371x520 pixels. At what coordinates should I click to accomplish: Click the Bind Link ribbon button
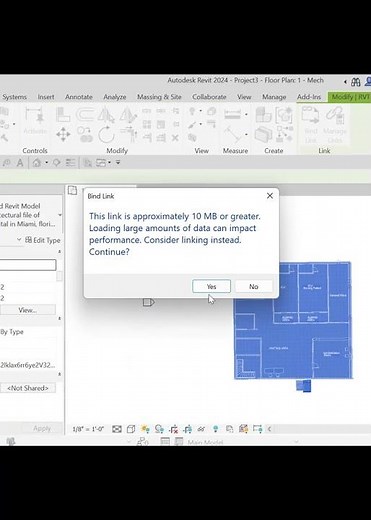[x=310, y=125]
